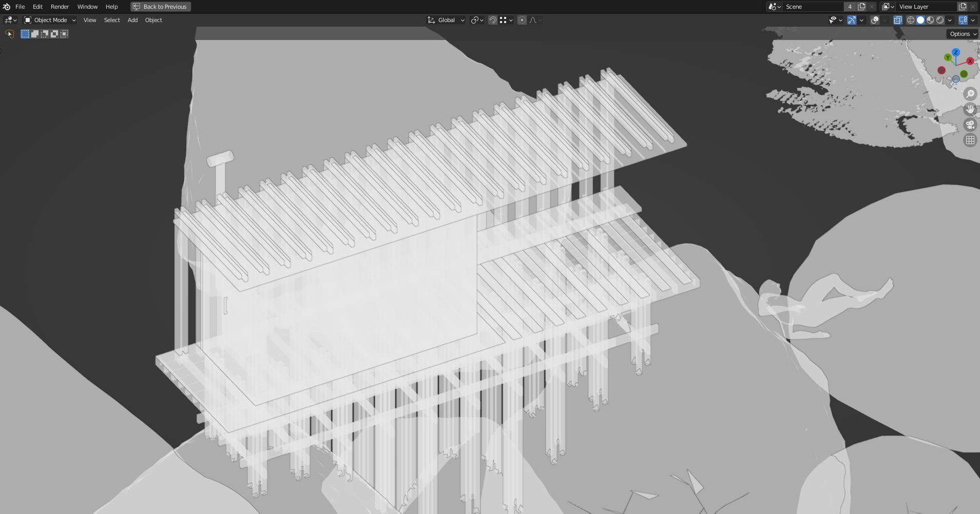The image size is (980, 514).
Task: Click the View Layer name field
Action: click(927, 7)
